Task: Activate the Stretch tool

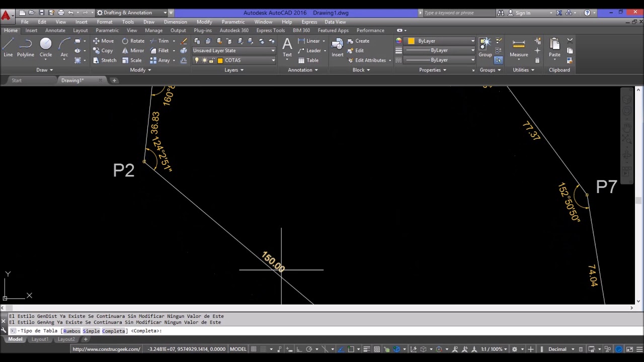Action: click(x=104, y=60)
